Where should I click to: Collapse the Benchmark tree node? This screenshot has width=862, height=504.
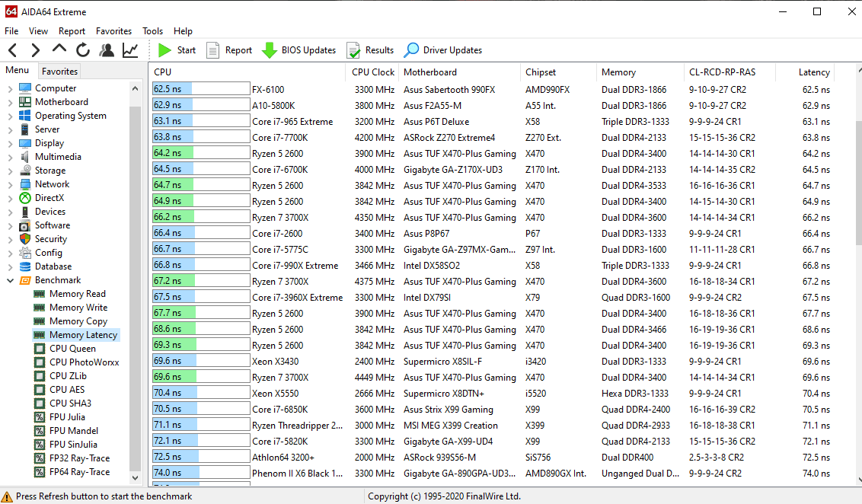tap(10, 280)
